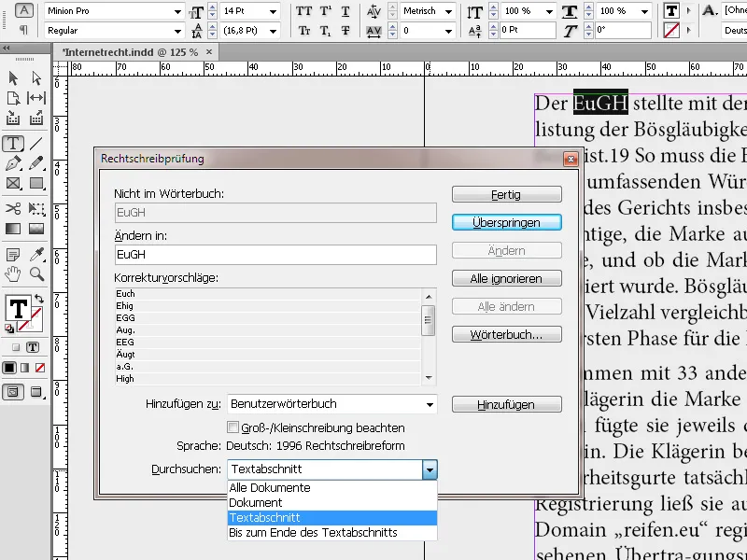The image size is (747, 560).
Task: Click the Hinzufügen button
Action: point(506,405)
